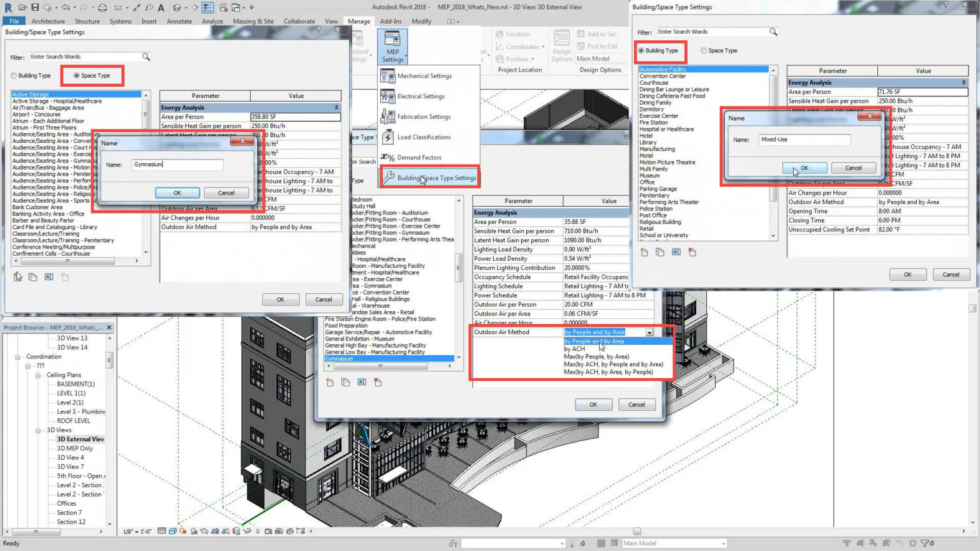Click the rename space type icon
The height and width of the screenshot is (551, 980).
click(48, 276)
